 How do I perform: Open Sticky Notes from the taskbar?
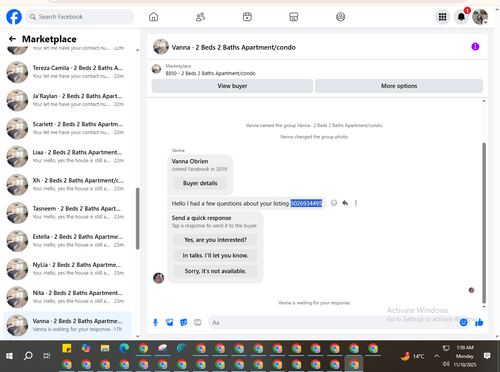point(67,348)
